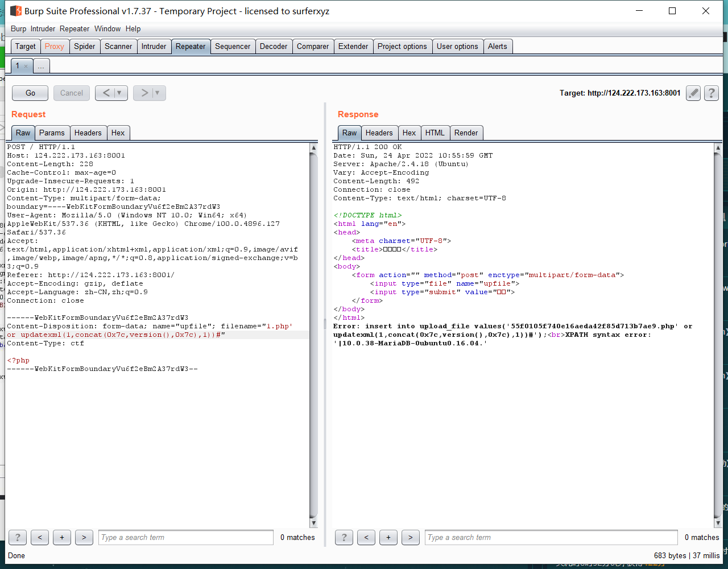Click request search previous match arrow button

click(x=40, y=537)
